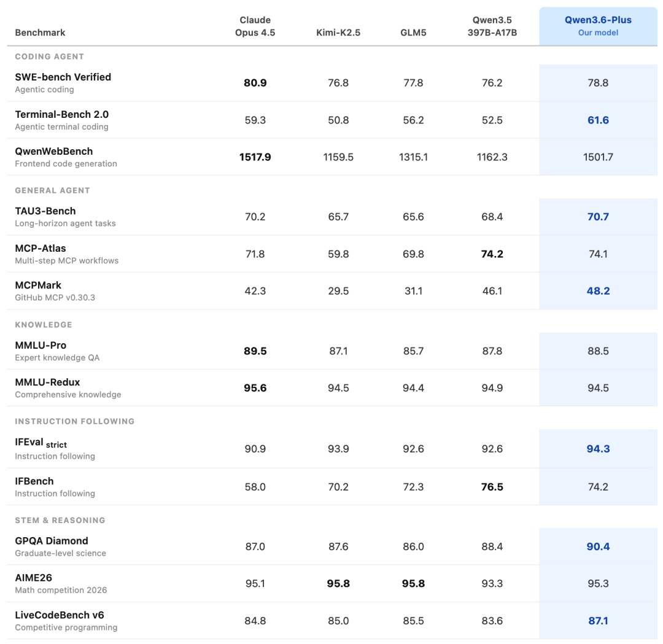Select the SWE-bench Verified row label

(63, 77)
